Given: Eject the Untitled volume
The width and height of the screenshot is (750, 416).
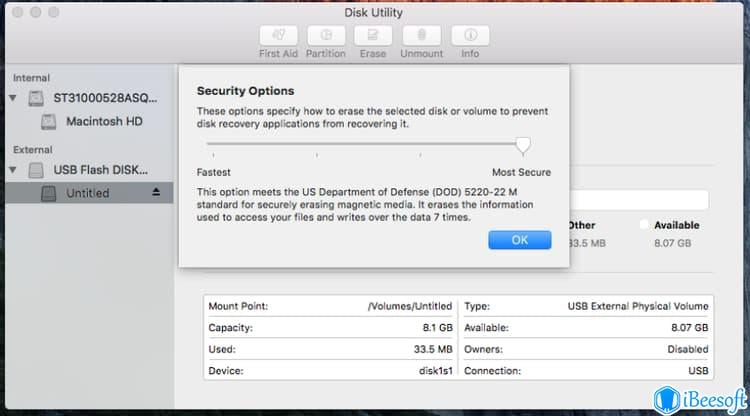Looking at the screenshot, I should (x=156, y=192).
